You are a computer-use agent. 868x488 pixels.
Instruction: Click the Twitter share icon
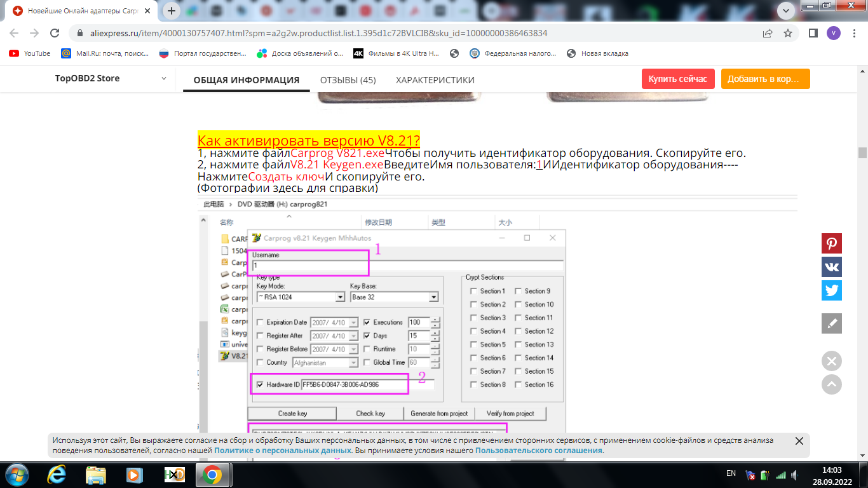coord(832,290)
